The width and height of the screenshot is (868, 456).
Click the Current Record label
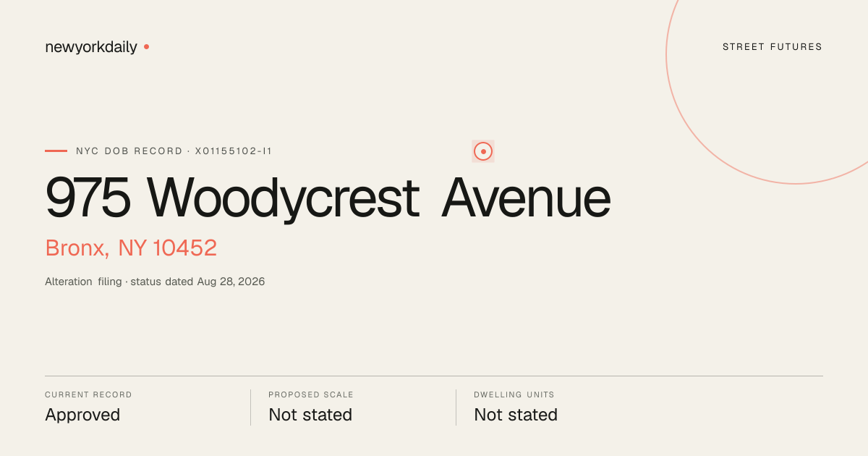click(x=88, y=395)
